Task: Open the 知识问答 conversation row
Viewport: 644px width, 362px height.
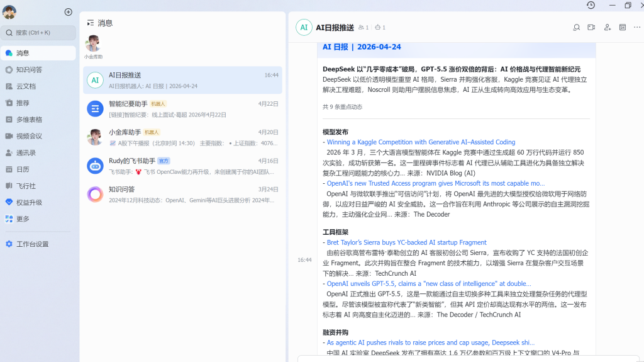Action: click(182, 195)
